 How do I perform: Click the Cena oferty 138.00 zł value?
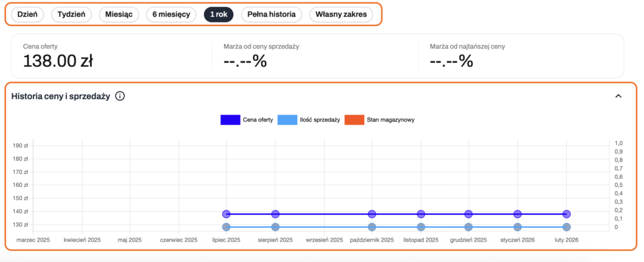coord(58,61)
